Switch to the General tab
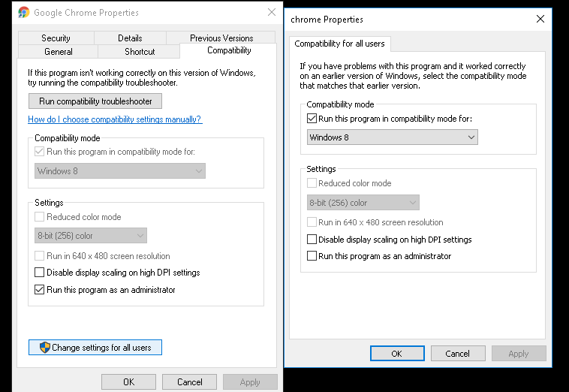Screen dimensions: 569x392 pyautogui.click(x=58, y=52)
